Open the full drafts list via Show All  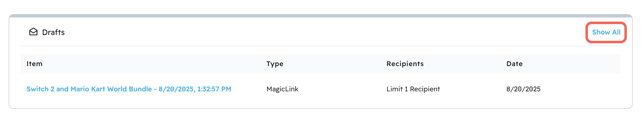pos(606,32)
